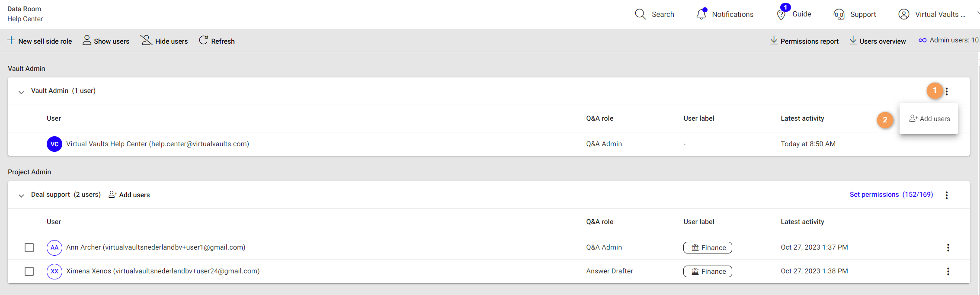This screenshot has width=980, height=295.
Task: Select the Ann Archer checkbox
Action: [x=29, y=247]
